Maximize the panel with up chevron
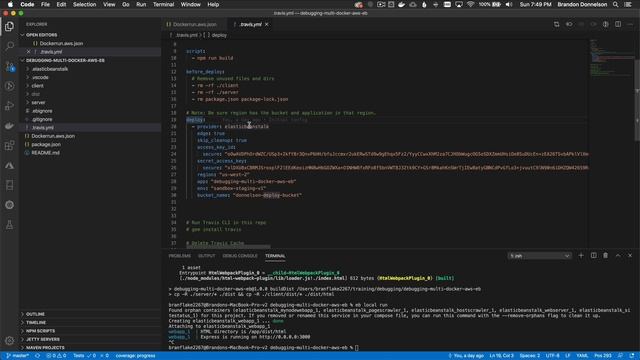Screen dimensions: 640x360 (618, 256)
